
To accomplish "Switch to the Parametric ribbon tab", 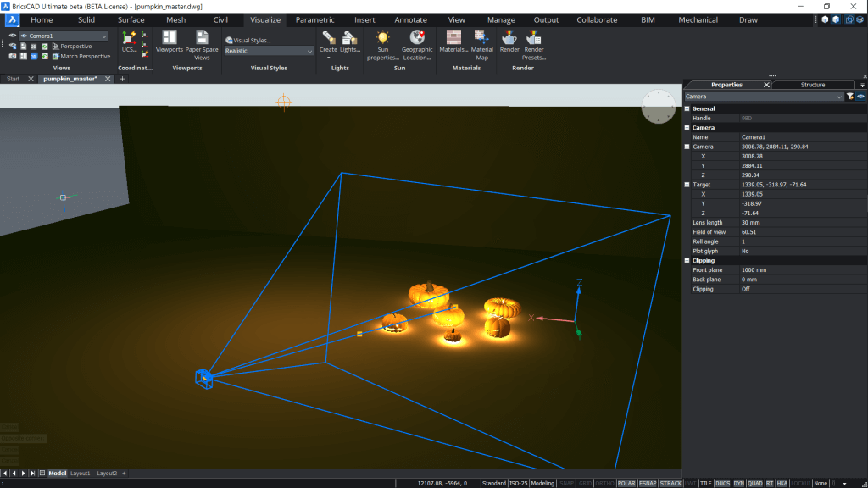I will tap(314, 20).
